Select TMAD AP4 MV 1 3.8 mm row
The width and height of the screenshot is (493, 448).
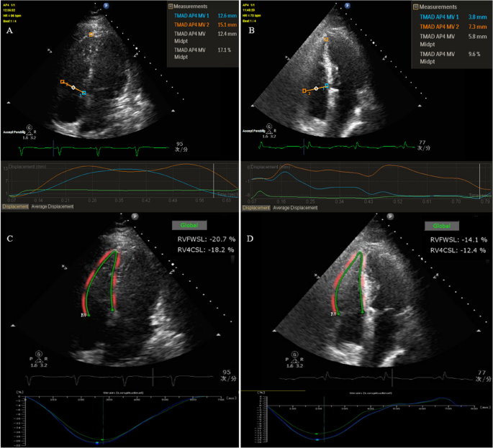[453, 17]
